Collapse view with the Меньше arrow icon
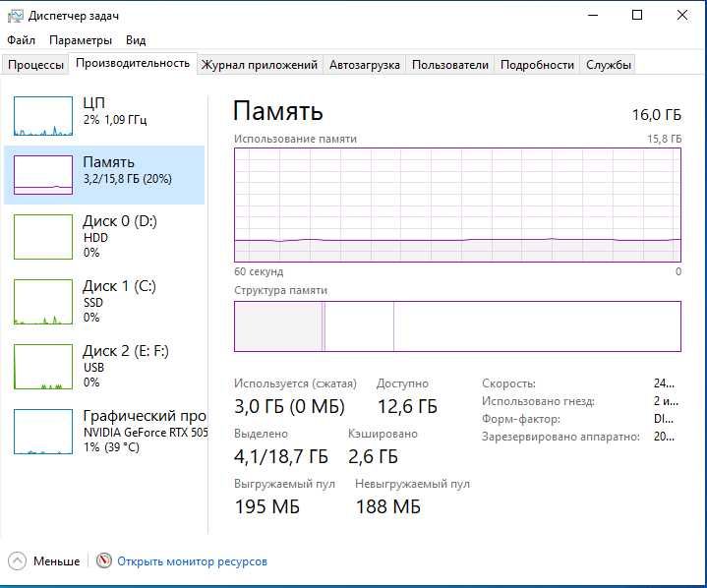The height and width of the screenshot is (588, 707). point(17,561)
